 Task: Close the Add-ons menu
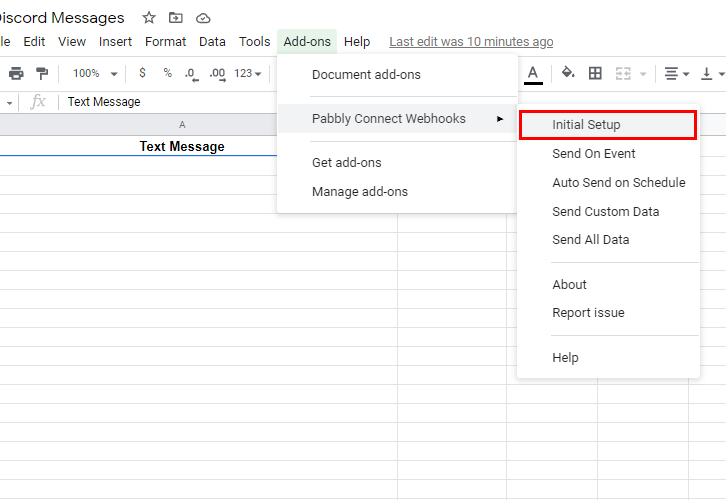(307, 42)
